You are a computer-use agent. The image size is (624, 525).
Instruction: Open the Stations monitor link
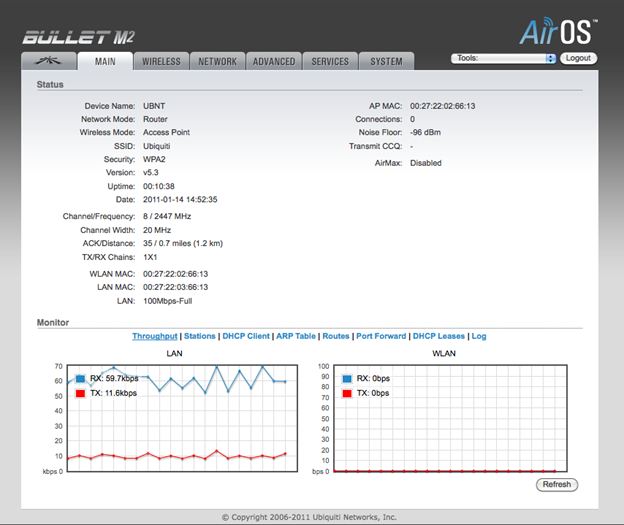pos(200,336)
